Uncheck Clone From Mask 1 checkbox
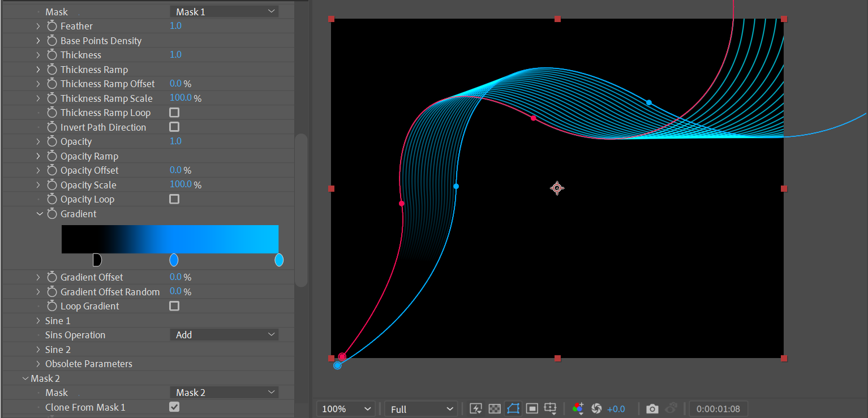Image resolution: width=868 pixels, height=418 pixels. [174, 407]
